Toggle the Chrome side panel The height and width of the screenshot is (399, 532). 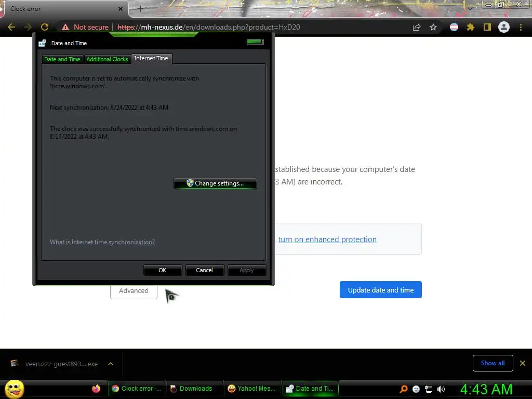[x=487, y=27]
